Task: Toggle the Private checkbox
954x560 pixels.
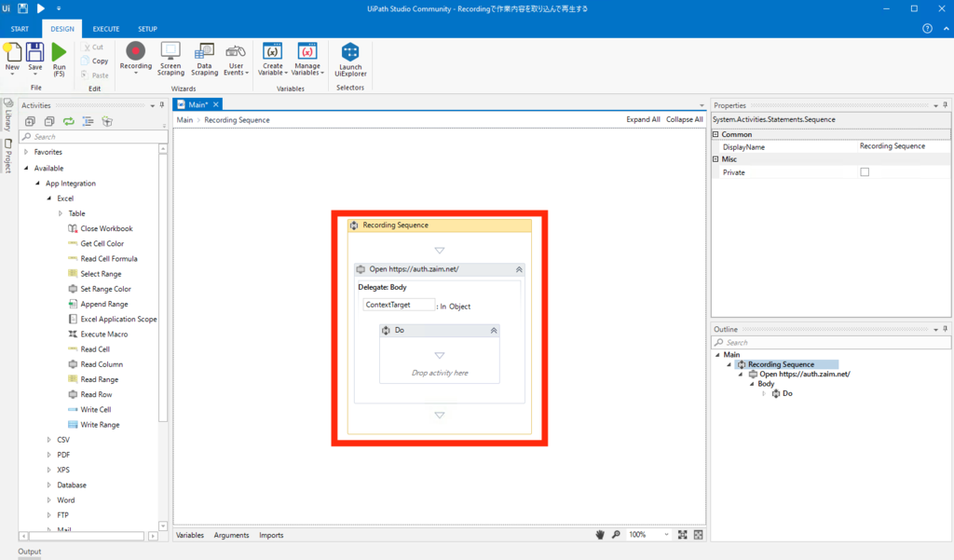Action: point(865,172)
